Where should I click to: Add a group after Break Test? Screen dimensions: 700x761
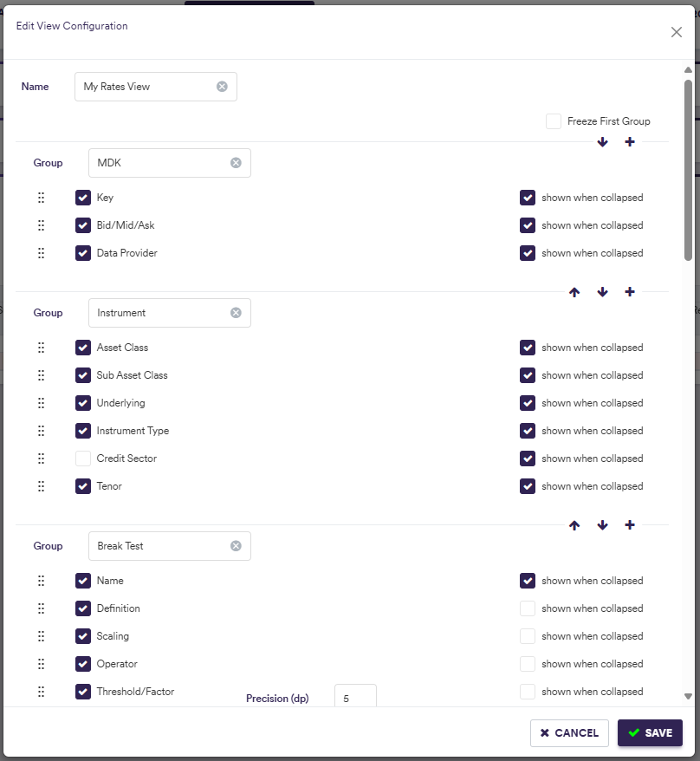pos(630,525)
